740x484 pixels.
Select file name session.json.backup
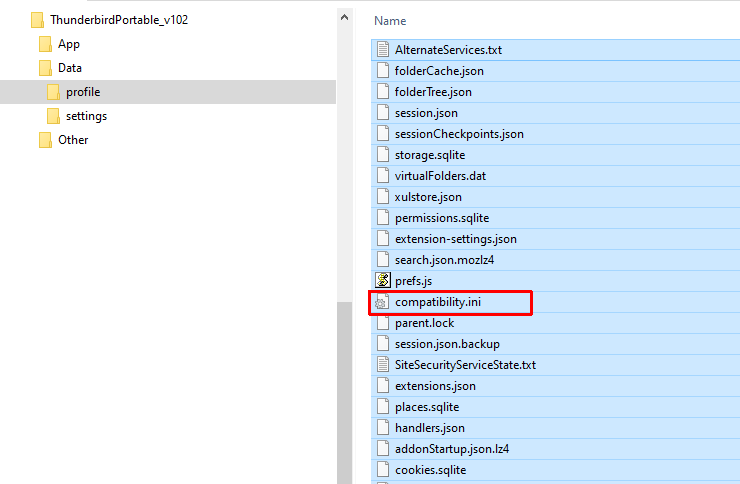(447, 344)
